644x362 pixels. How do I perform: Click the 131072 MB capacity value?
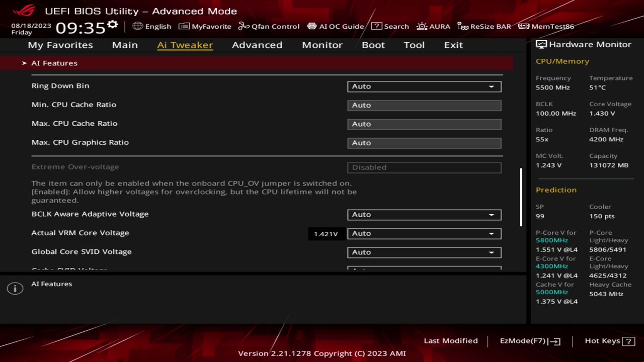point(609,165)
